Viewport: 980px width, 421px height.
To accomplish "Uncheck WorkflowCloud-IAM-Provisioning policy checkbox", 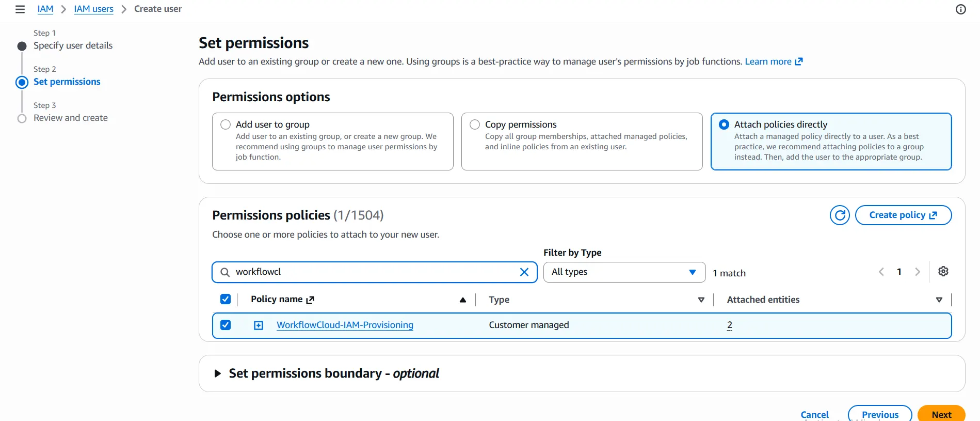I will point(226,325).
